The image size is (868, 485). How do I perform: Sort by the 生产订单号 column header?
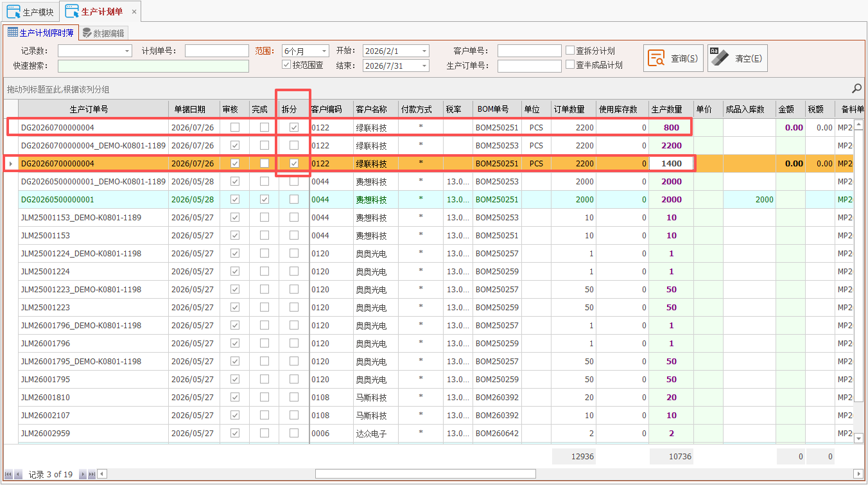(94, 109)
